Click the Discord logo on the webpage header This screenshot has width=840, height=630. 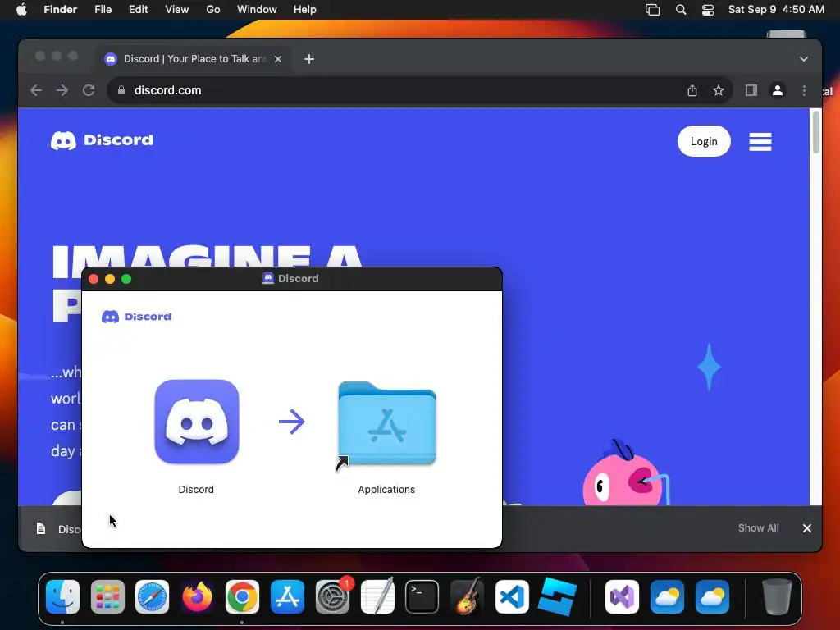pyautogui.click(x=102, y=140)
